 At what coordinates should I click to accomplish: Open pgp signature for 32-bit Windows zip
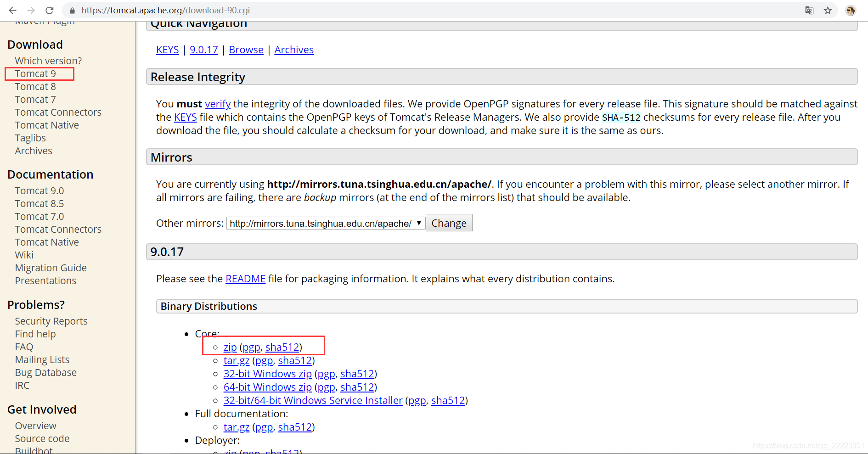click(x=326, y=374)
